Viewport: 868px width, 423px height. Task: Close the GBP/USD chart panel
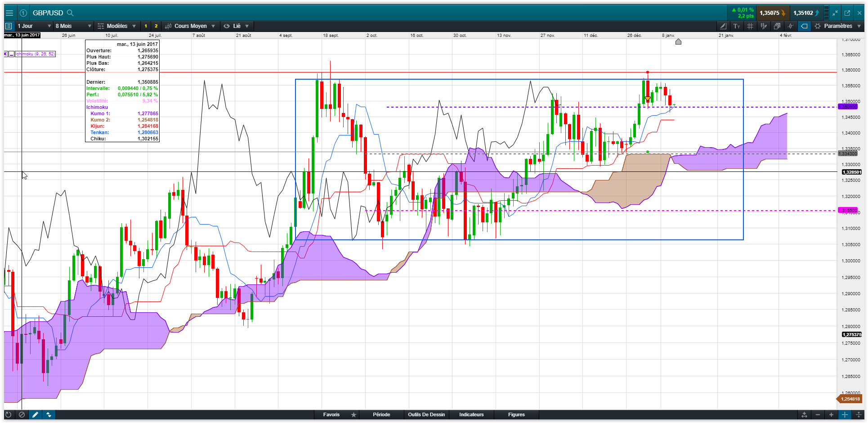point(859,13)
